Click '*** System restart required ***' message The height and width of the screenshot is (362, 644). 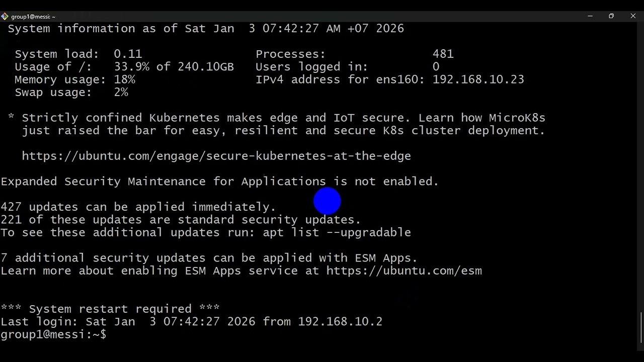point(110,309)
